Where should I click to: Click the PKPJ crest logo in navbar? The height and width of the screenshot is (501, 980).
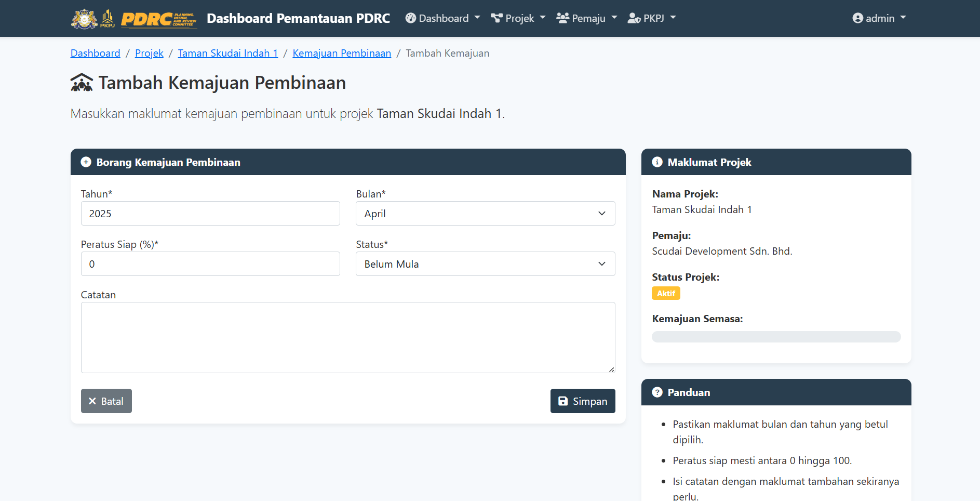tap(84, 18)
